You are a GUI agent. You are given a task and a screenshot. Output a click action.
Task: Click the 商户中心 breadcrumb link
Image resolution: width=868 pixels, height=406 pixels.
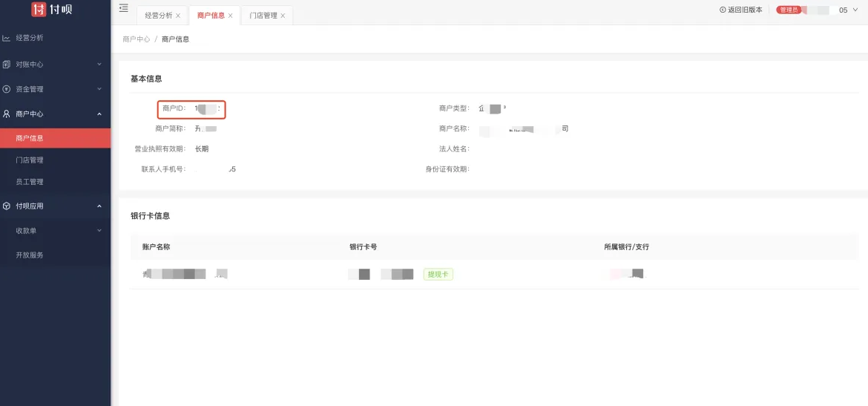tap(136, 39)
